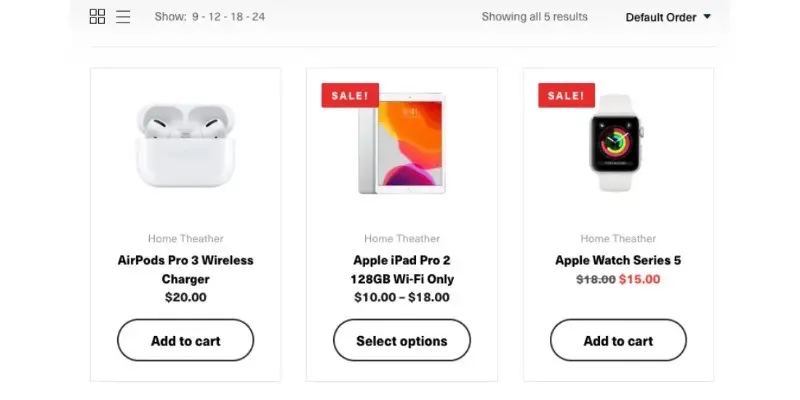Open Home Theather category above Apple Watch

coord(618,238)
